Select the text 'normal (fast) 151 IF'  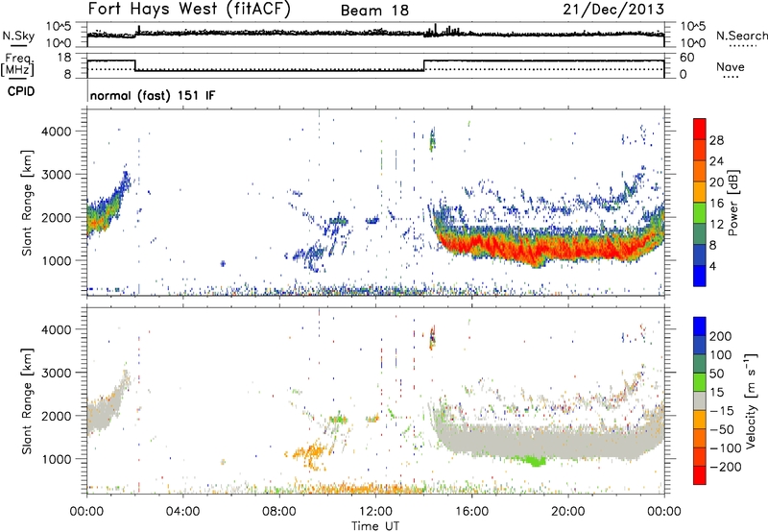[x=153, y=95]
